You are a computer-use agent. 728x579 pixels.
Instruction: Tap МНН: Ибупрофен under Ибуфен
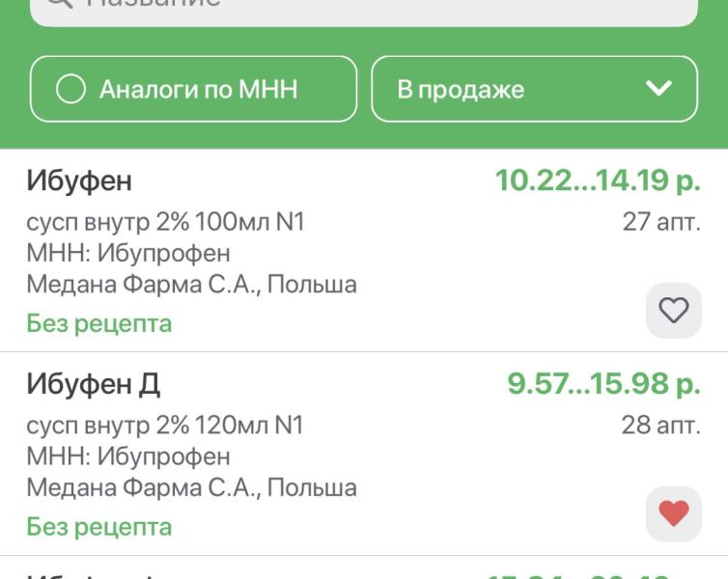[128, 253]
